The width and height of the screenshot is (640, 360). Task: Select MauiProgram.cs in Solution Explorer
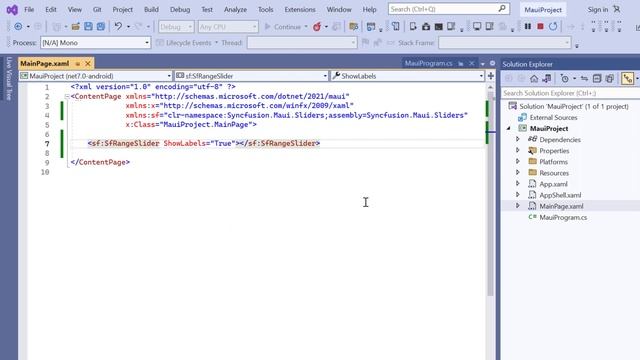click(563, 218)
